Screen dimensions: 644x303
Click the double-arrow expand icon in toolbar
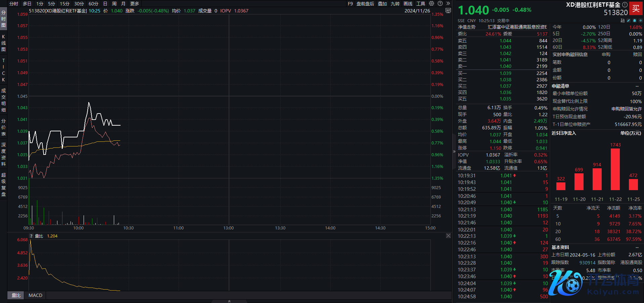[x=448, y=4]
